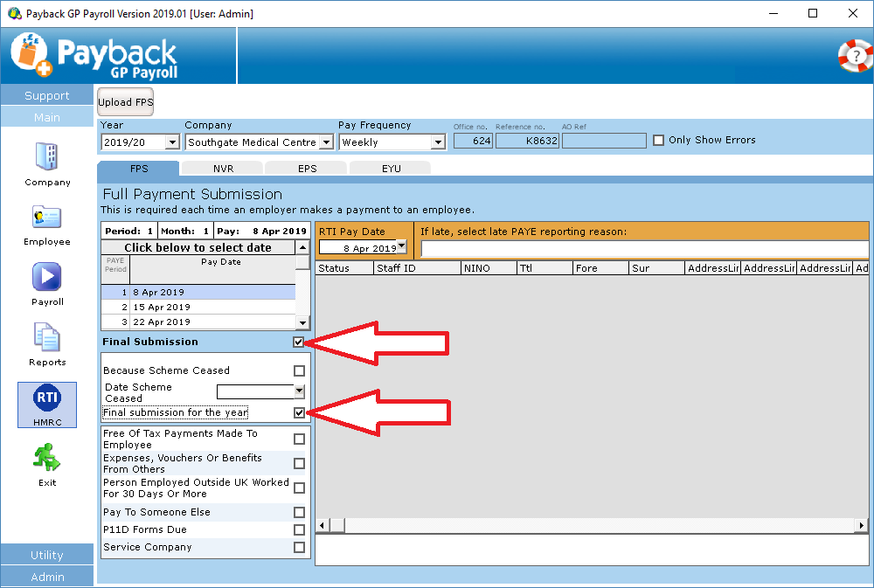The height and width of the screenshot is (588, 874).
Task: Open the NVR tab
Action: tap(223, 167)
